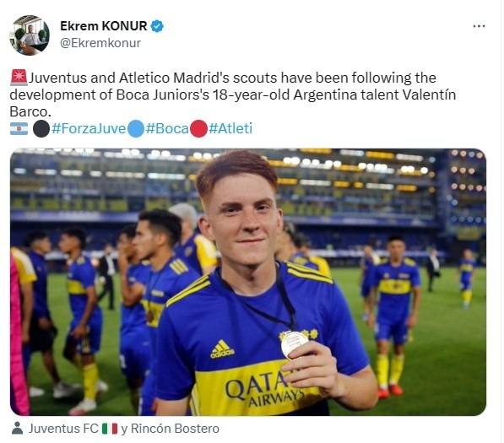Open the #Atleti hashtag

[230, 129]
